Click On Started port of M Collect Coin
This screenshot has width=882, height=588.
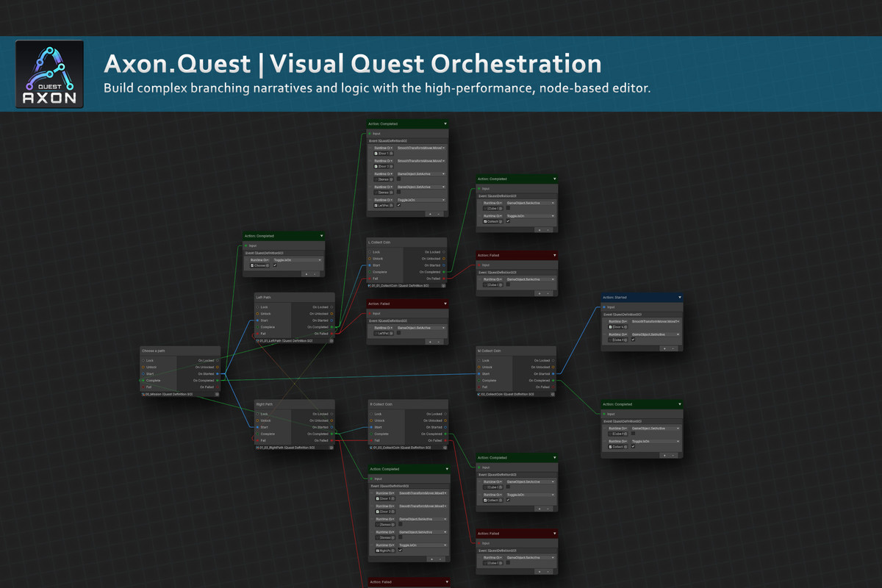click(x=553, y=373)
